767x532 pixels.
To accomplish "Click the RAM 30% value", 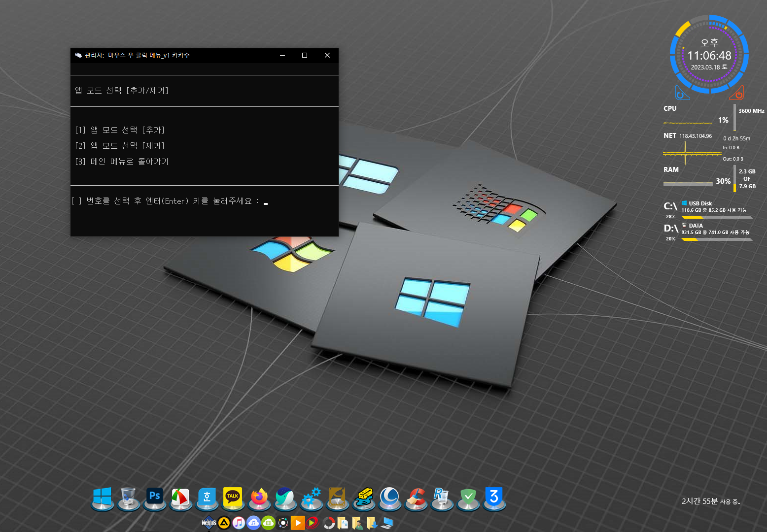I will point(723,181).
